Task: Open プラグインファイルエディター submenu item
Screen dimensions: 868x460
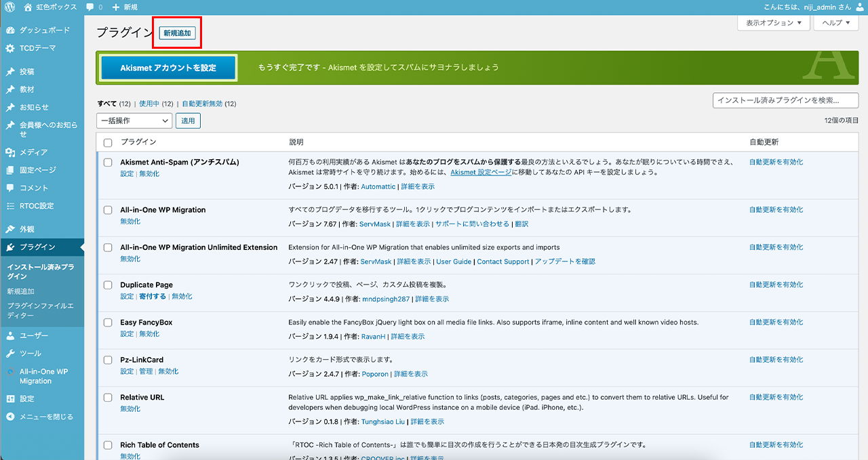Action: tap(40, 311)
